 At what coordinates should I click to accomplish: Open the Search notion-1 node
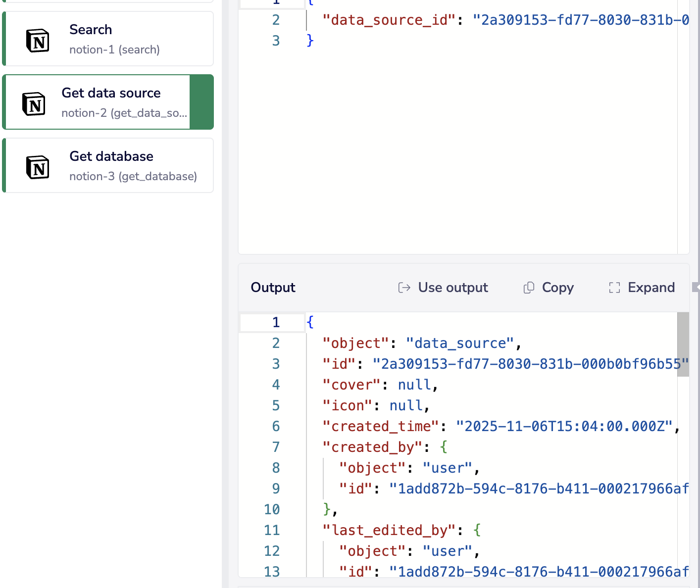pos(108,39)
